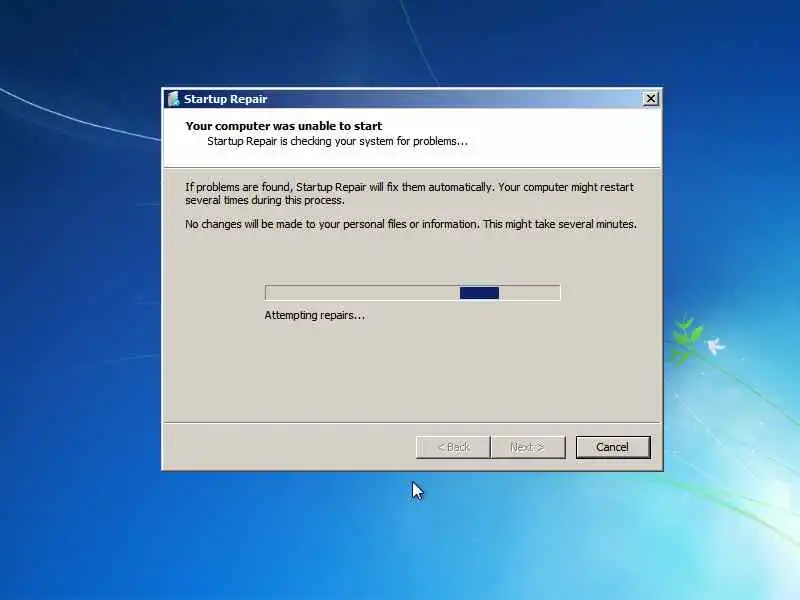The width and height of the screenshot is (800, 600).
Task: Click "Startup Repair is checking your system" text
Action: pyautogui.click(x=337, y=141)
